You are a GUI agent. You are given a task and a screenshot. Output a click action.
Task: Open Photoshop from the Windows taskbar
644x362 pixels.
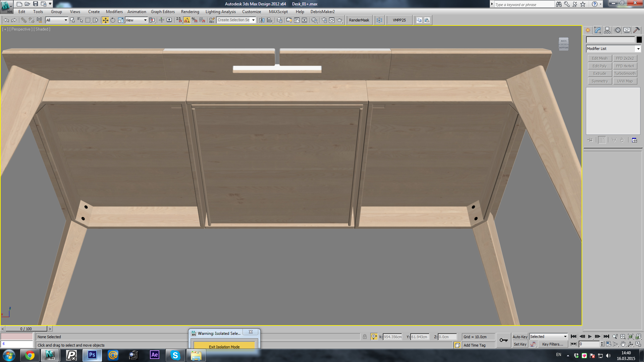click(x=92, y=355)
